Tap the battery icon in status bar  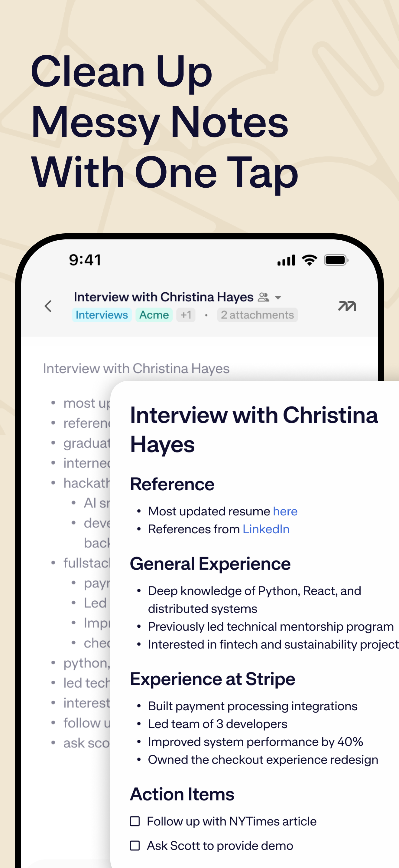[336, 260]
